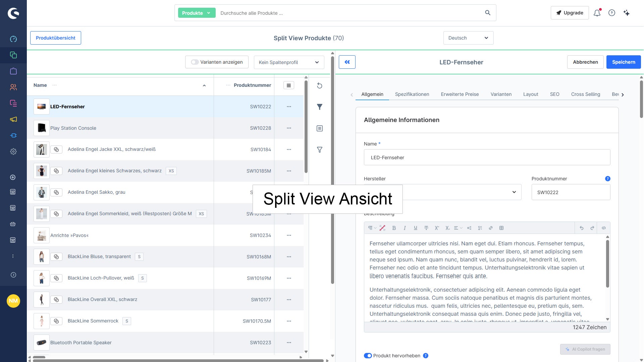Viewport: 644px width, 362px height.
Task: Open the Kein Spaltenprofil dropdown
Action: pyautogui.click(x=289, y=62)
